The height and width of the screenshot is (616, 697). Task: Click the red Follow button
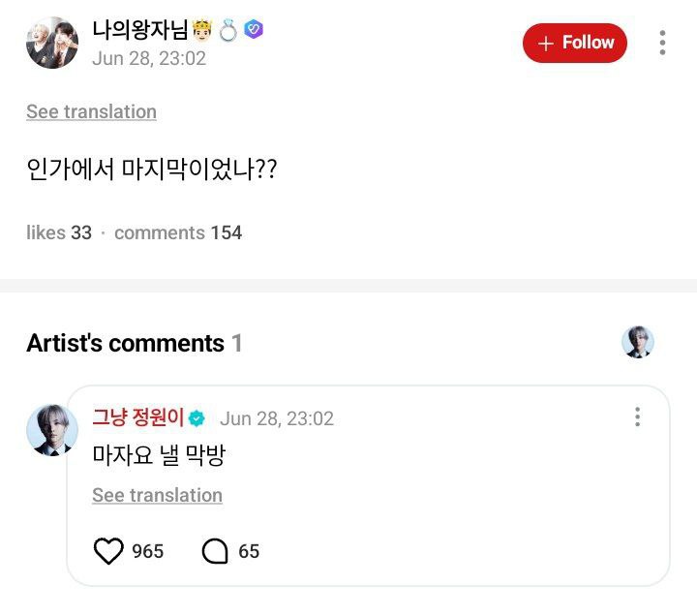[x=575, y=43]
